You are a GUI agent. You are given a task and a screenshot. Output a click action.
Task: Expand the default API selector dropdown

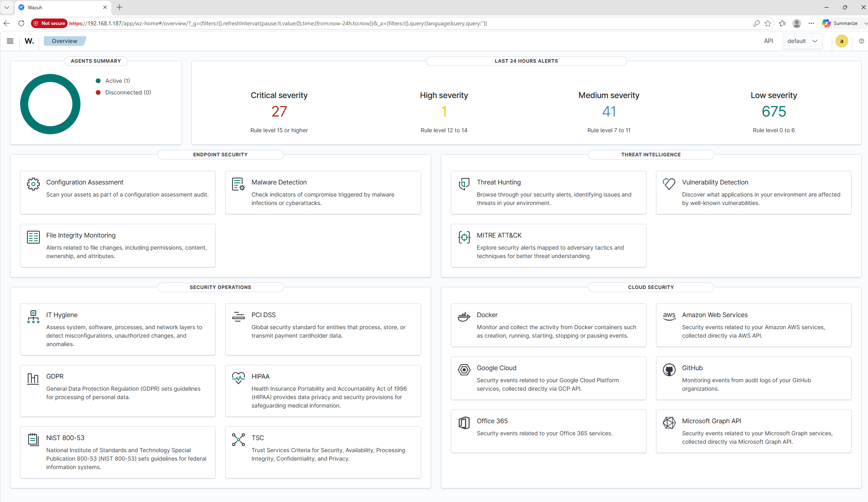click(802, 41)
